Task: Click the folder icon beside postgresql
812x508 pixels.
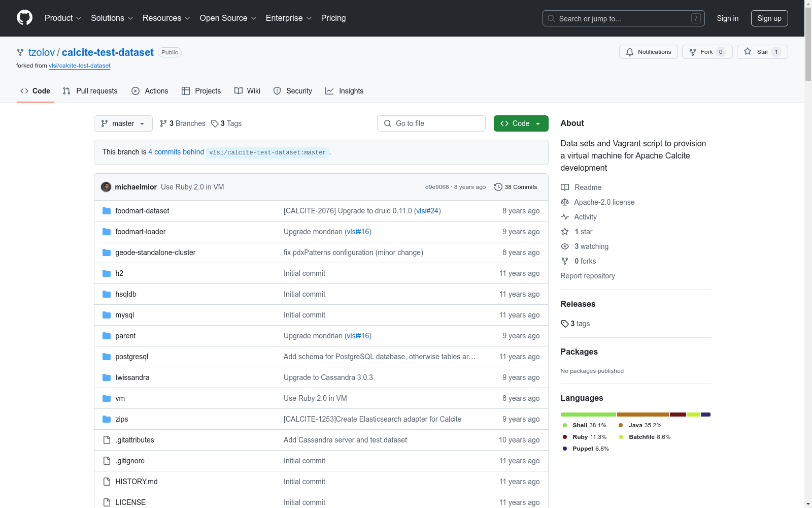Action: pos(107,357)
